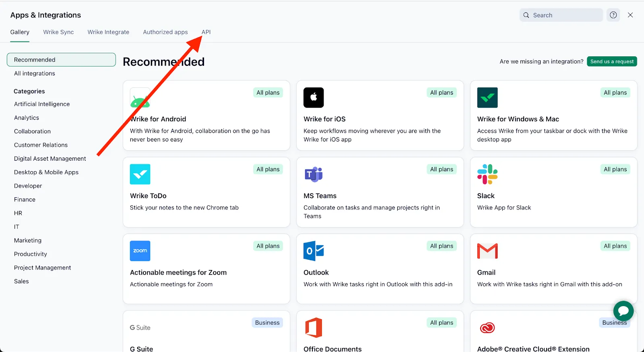Click the Adobe Creative Cloud Extension title
644x352 pixels.
[533, 349]
